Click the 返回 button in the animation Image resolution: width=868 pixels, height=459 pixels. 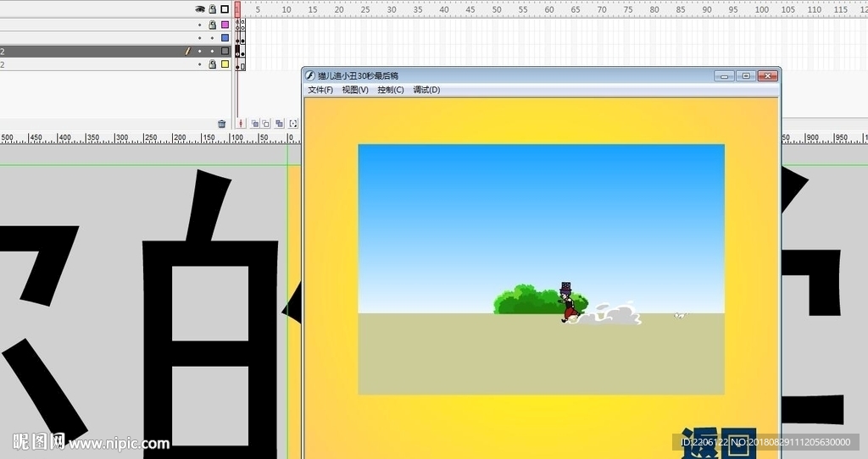tap(719, 442)
